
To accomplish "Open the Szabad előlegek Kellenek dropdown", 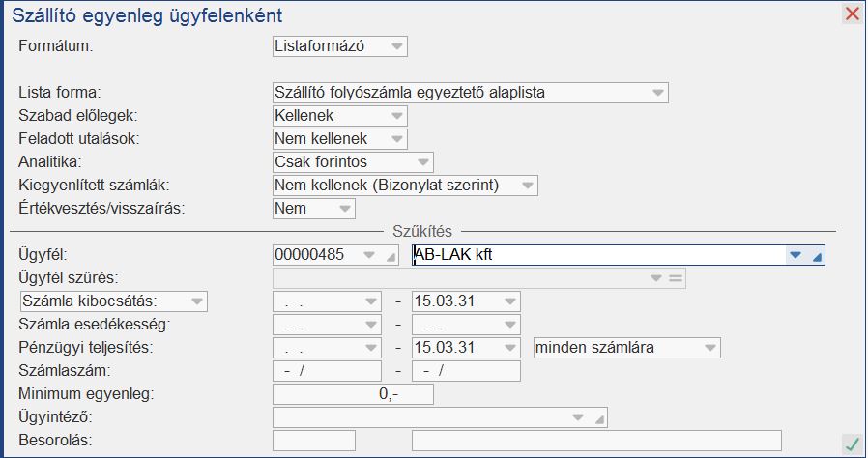I will pos(394,116).
